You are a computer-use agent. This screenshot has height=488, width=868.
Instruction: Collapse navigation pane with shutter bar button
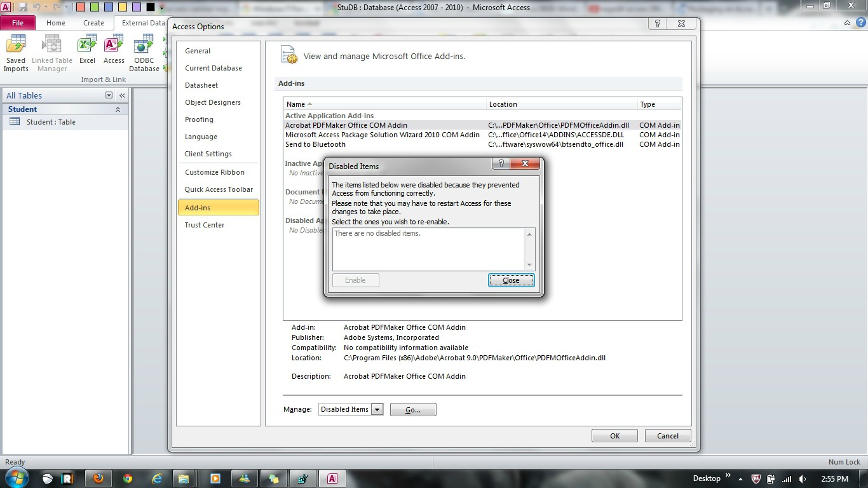coord(122,95)
